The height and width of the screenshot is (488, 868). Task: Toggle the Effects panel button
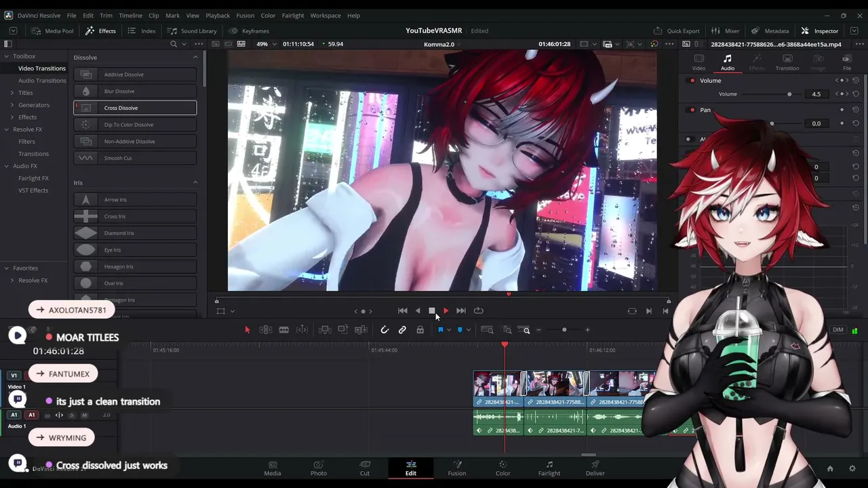100,30
